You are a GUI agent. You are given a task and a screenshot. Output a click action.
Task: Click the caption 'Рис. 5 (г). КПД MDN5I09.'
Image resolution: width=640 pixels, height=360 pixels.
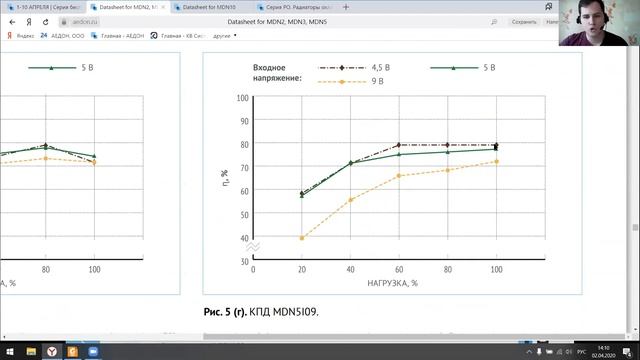point(261,312)
